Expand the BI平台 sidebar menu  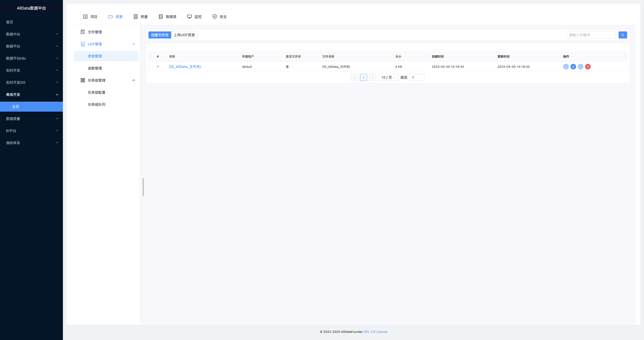tap(31, 131)
